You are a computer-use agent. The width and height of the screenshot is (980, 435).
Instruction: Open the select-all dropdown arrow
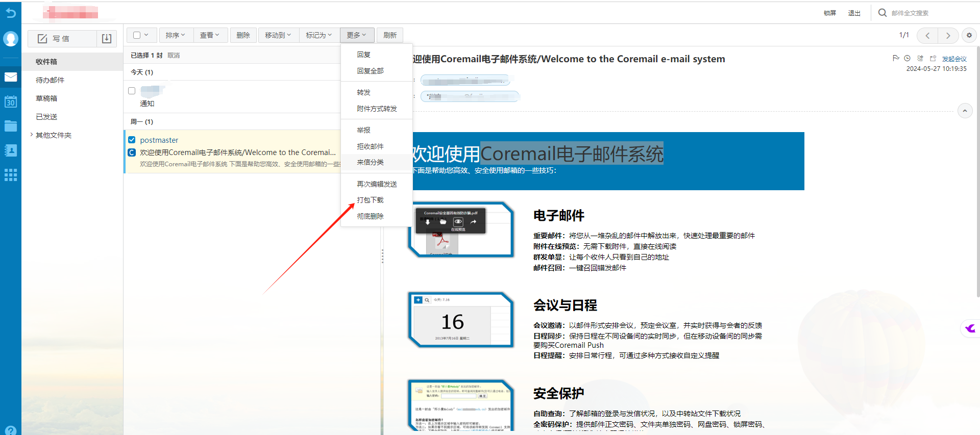146,35
